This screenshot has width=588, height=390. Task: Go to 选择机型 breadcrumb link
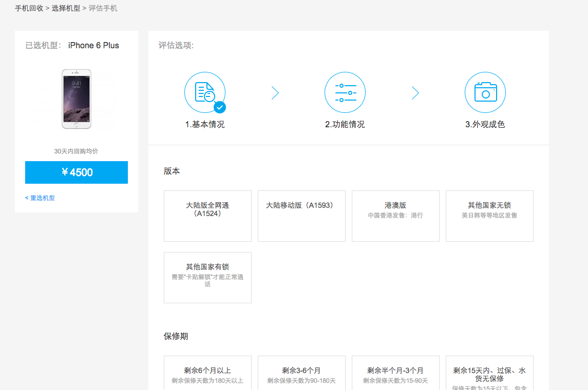(66, 8)
